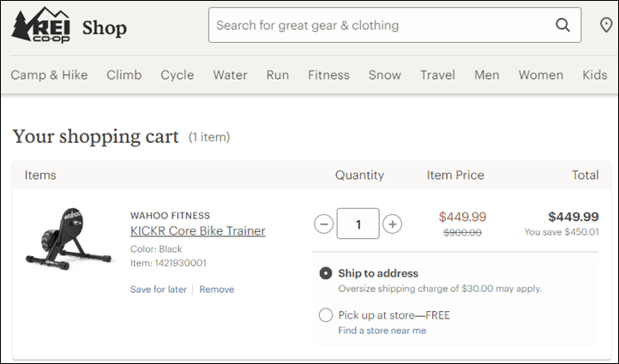619x364 pixels.
Task: Click the Items column header
Action: (40, 175)
